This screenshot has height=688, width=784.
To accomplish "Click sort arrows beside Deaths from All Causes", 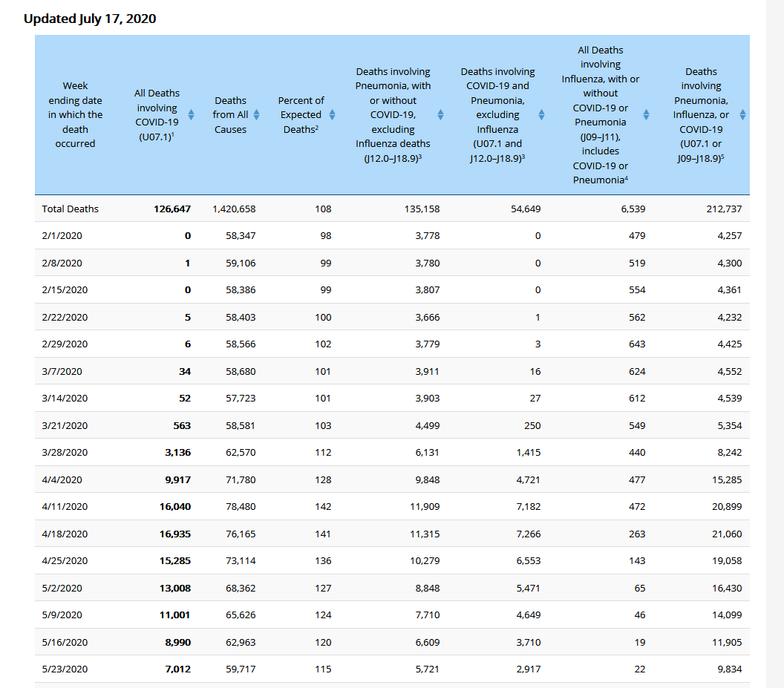I will point(256,114).
